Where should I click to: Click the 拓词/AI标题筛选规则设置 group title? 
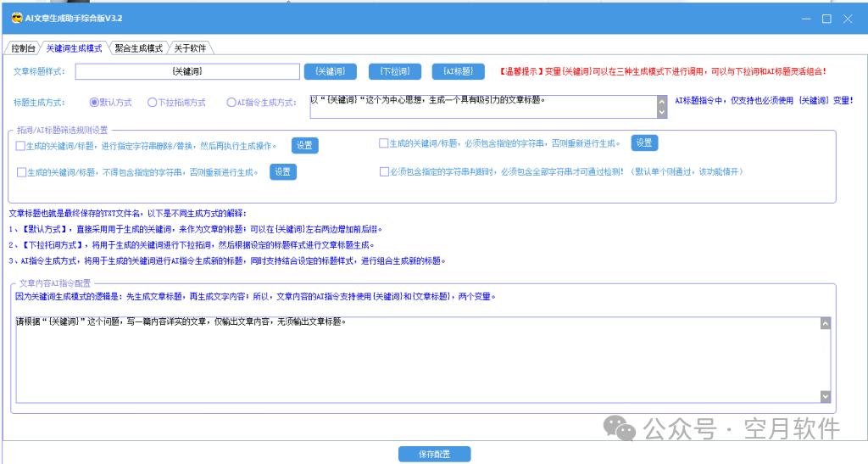(63, 130)
